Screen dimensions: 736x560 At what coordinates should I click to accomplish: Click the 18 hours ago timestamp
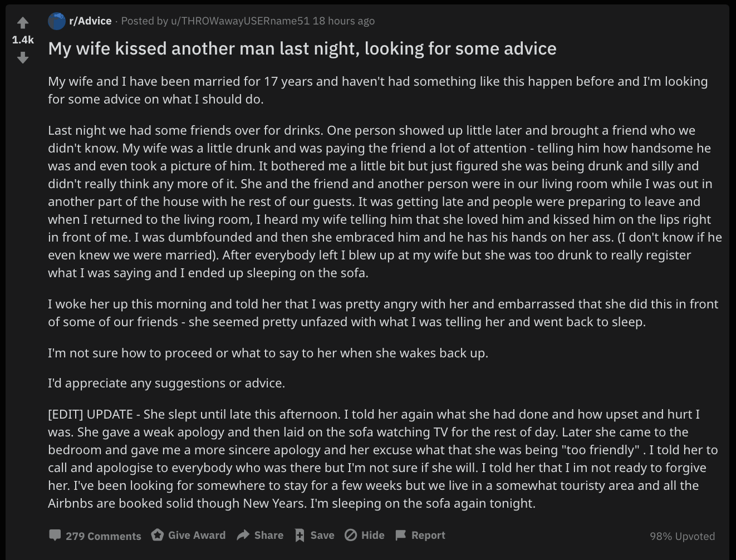coord(344,21)
